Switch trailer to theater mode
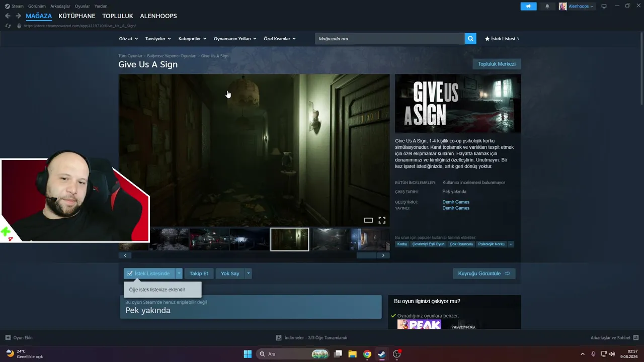 coord(368,220)
